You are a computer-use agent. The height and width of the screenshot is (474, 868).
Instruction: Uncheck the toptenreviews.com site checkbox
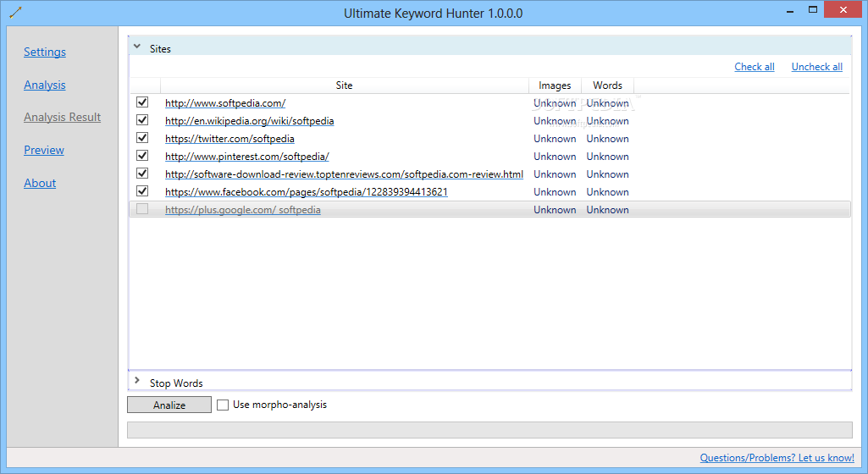point(142,174)
